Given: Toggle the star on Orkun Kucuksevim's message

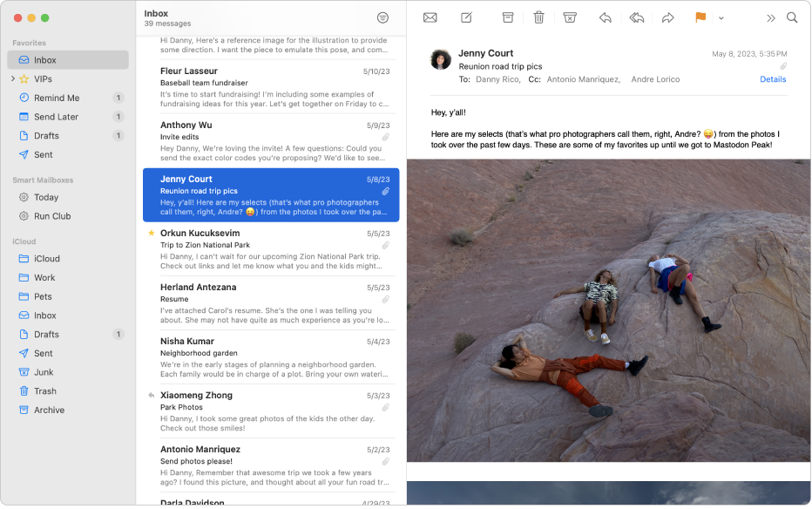Looking at the screenshot, I should click(150, 233).
